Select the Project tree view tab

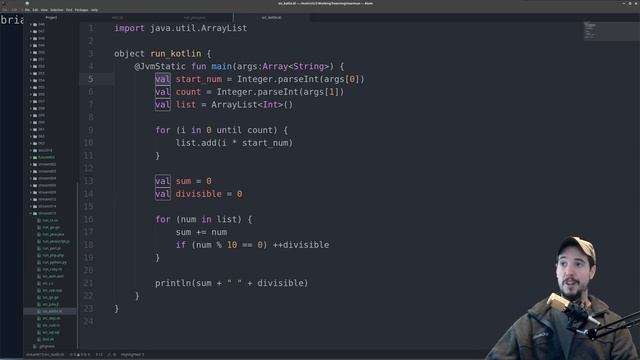(x=51, y=18)
